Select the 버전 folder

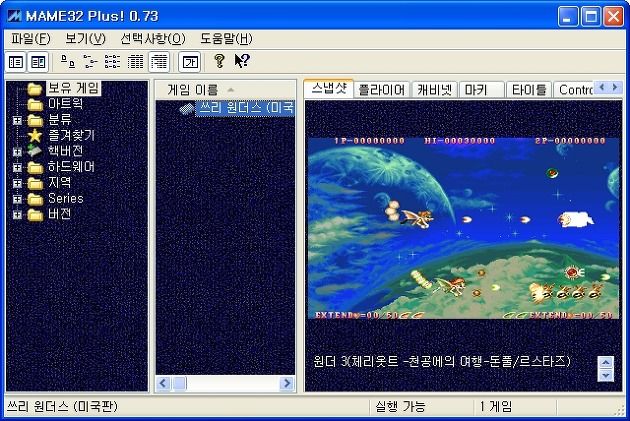pyautogui.click(x=59, y=214)
